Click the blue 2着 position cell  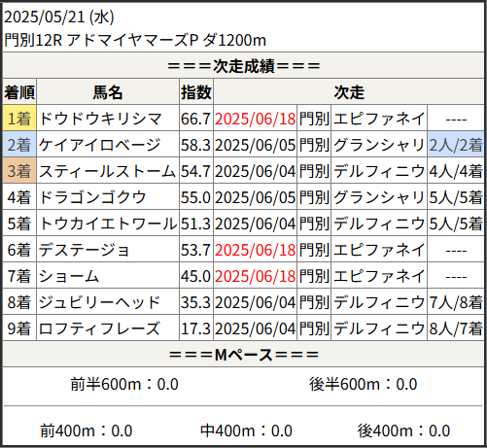pos(19,144)
